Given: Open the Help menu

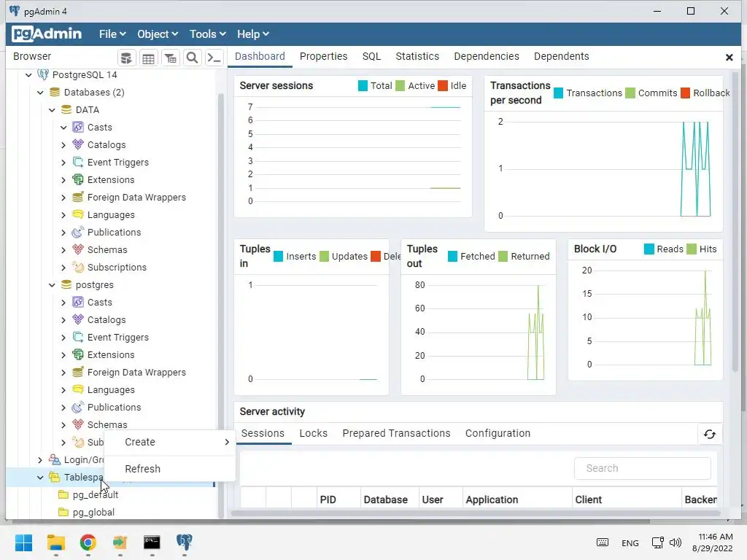Looking at the screenshot, I should pos(253,34).
